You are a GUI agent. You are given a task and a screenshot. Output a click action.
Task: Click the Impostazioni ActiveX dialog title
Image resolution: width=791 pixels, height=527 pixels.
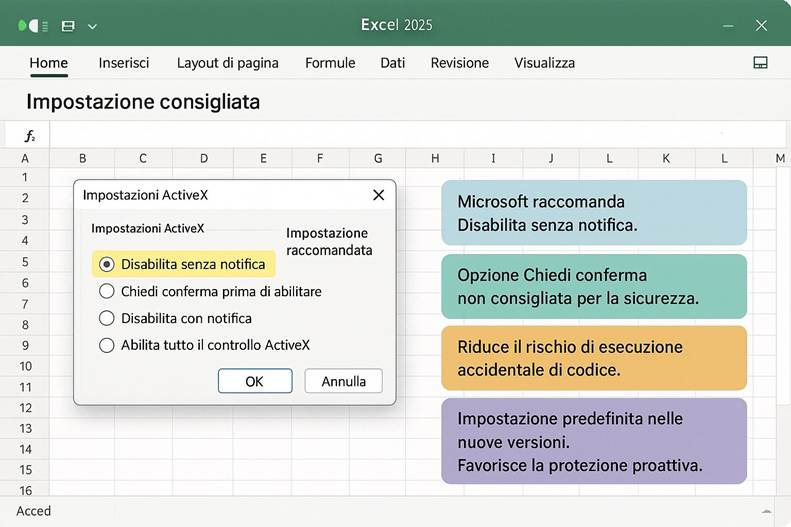coord(145,195)
